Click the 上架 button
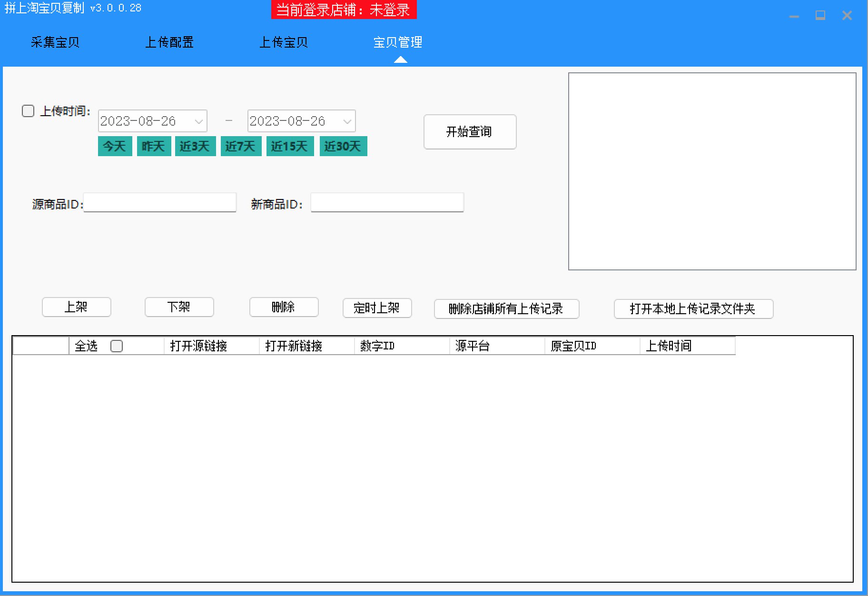 [77, 307]
